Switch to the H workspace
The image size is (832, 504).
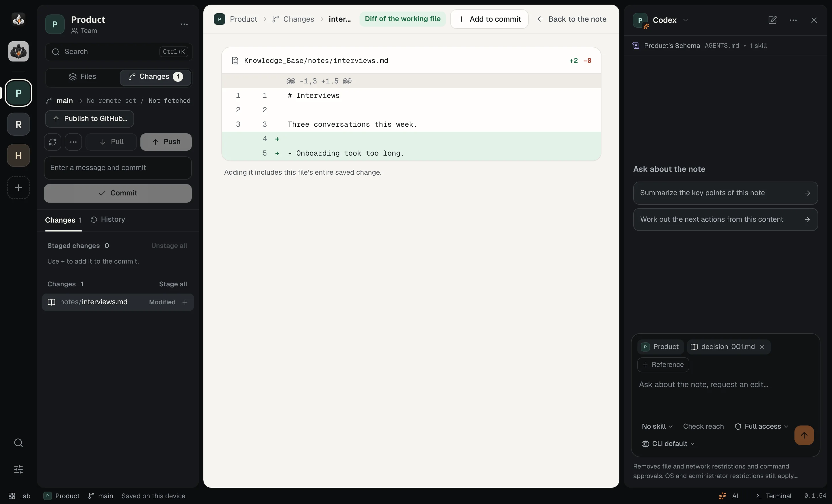pyautogui.click(x=18, y=156)
